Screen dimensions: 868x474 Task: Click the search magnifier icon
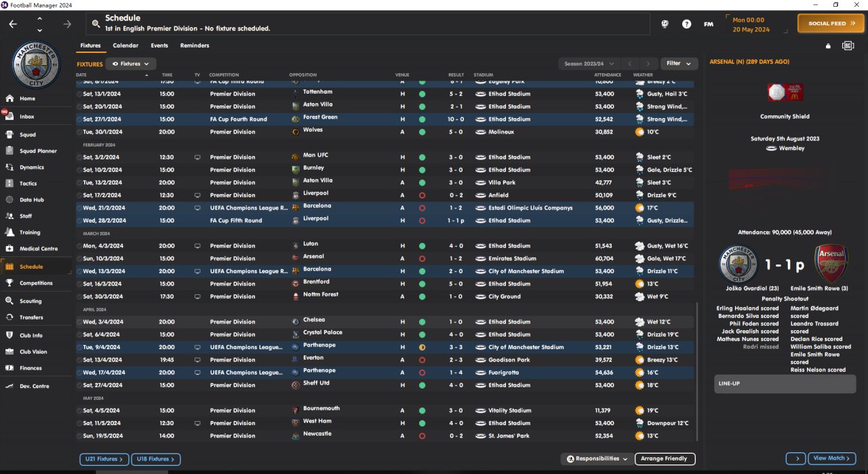coord(96,24)
